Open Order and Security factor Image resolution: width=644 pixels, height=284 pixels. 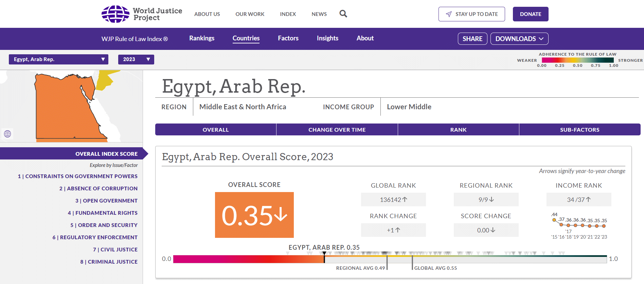104,225
